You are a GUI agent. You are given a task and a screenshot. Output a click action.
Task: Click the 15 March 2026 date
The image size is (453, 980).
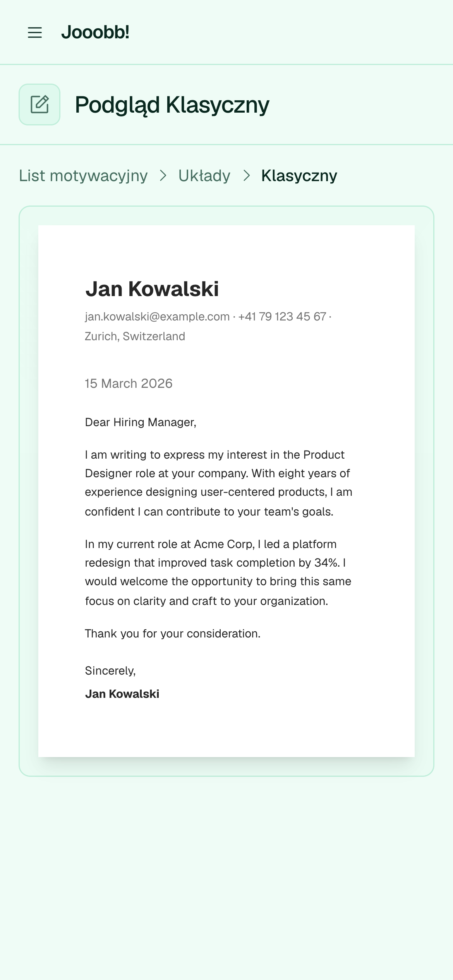tap(129, 384)
